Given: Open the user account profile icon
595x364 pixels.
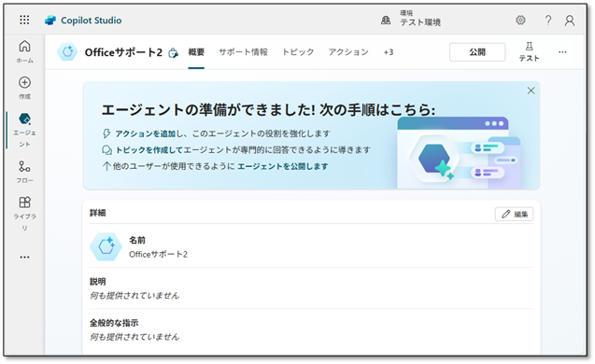Looking at the screenshot, I should coord(570,21).
